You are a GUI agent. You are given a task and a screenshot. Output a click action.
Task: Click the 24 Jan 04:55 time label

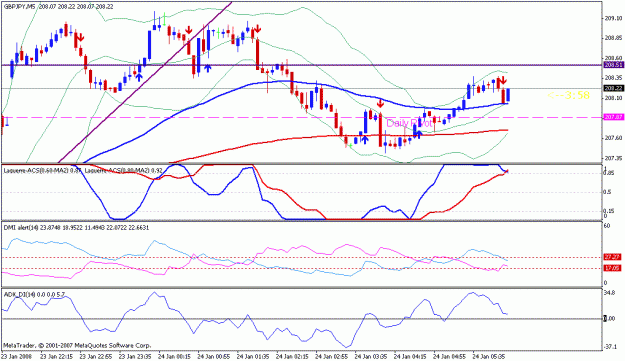click(449, 356)
